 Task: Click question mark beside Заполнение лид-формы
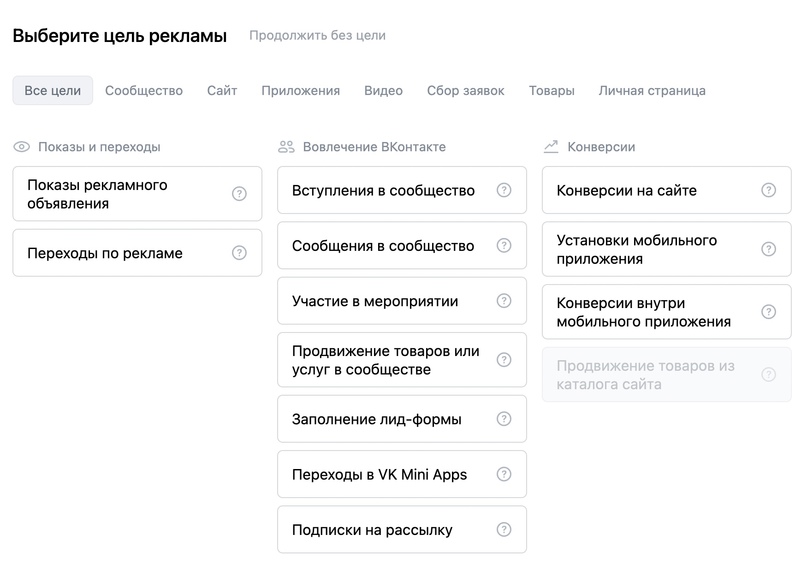click(x=504, y=419)
